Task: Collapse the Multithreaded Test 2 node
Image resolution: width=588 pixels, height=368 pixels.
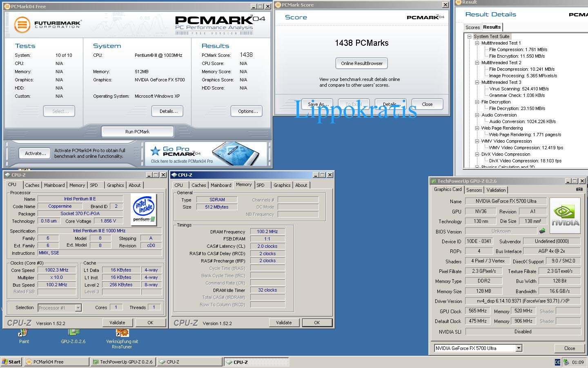Action: click(x=477, y=63)
